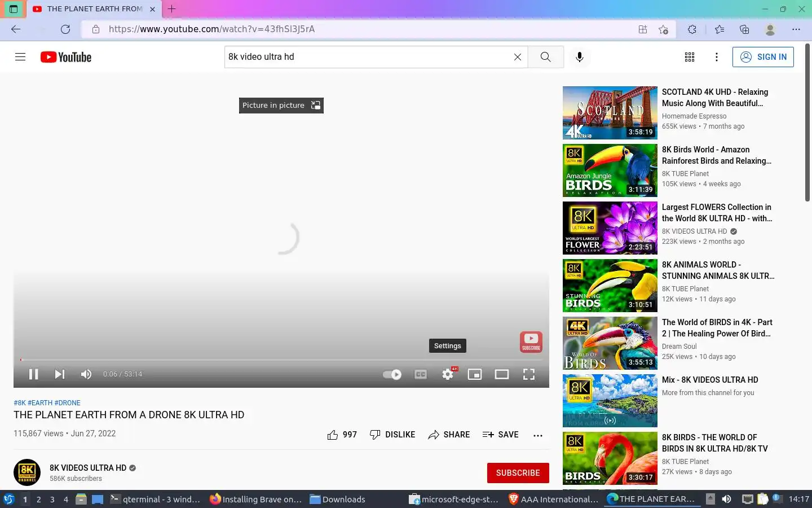Screen dimensions: 812x508
Task: Switch to theater mode
Action: [x=502, y=374]
